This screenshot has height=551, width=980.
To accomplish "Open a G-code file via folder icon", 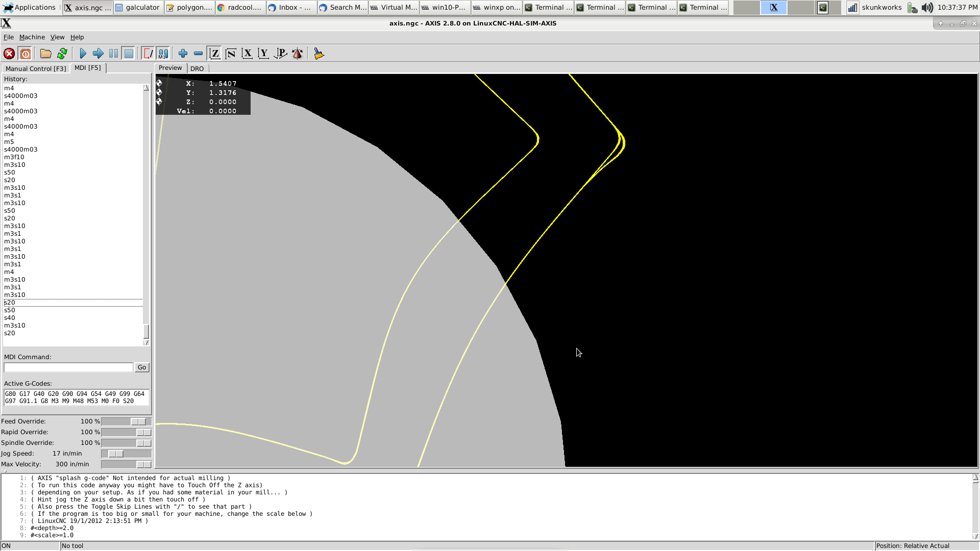I will point(46,54).
